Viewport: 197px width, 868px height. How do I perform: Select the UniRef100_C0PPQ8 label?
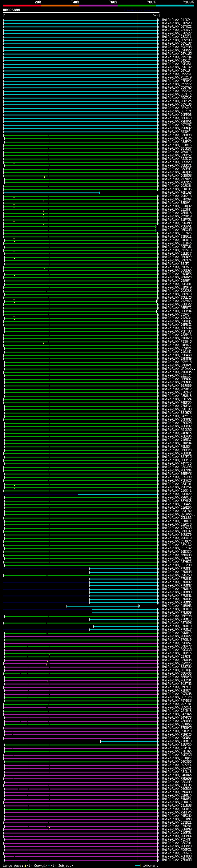point(177,115)
